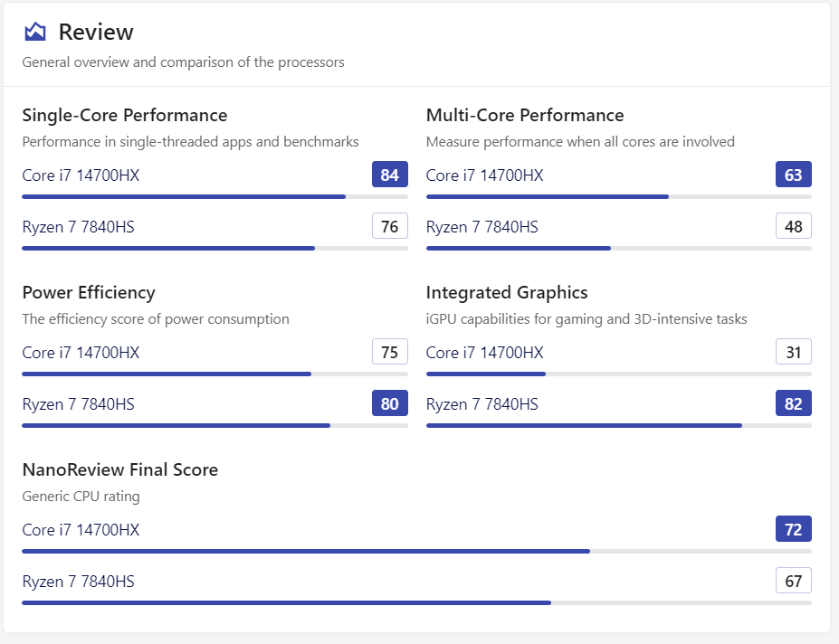Click the Single-Core score badge showing 84
The image size is (839, 644).
pyautogui.click(x=389, y=175)
